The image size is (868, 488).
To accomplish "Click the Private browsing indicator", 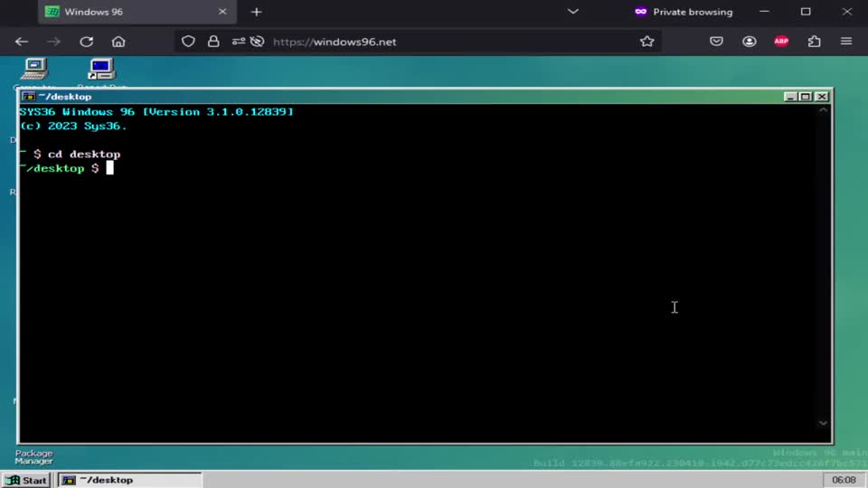I will pyautogui.click(x=684, y=12).
